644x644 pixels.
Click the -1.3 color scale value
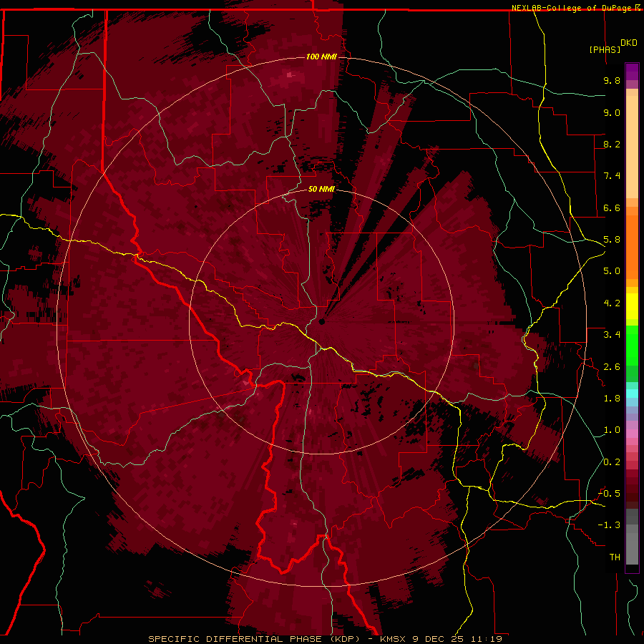(x=609, y=525)
